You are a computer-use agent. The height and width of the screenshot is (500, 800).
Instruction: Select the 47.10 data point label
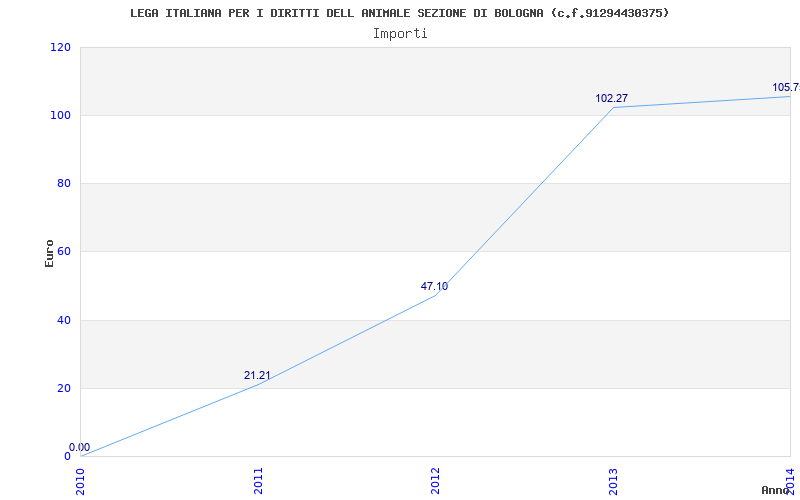click(434, 286)
